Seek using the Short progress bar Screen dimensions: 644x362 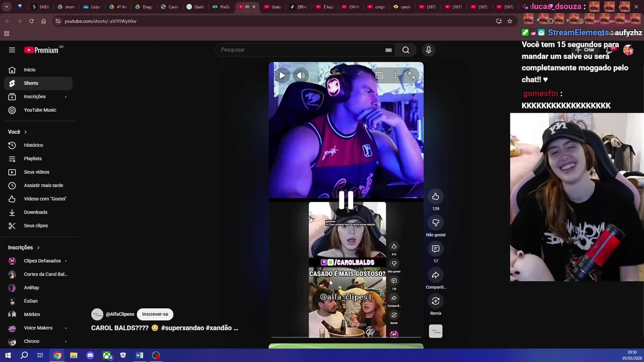[x=346, y=337]
